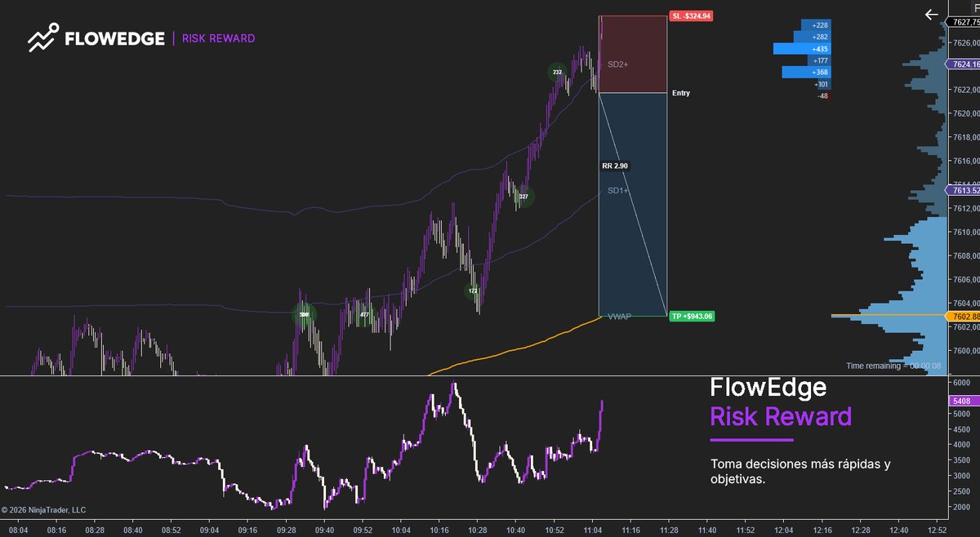
Task: Click the +101 delta bar
Action: coord(822,84)
